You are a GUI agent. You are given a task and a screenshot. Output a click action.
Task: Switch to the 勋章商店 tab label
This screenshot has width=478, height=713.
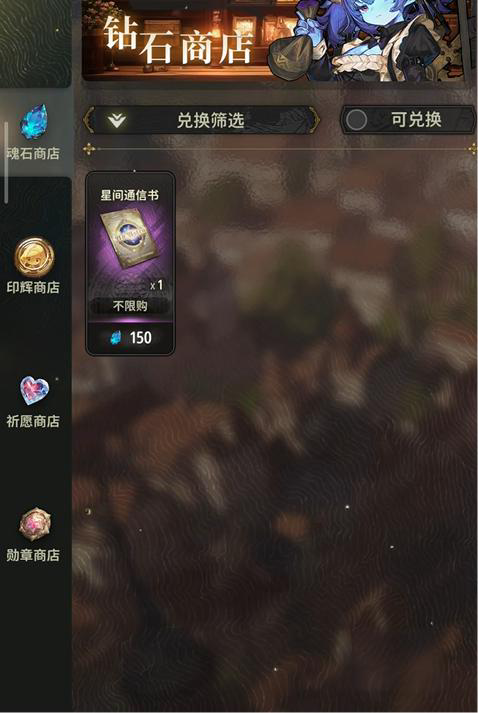(33, 555)
